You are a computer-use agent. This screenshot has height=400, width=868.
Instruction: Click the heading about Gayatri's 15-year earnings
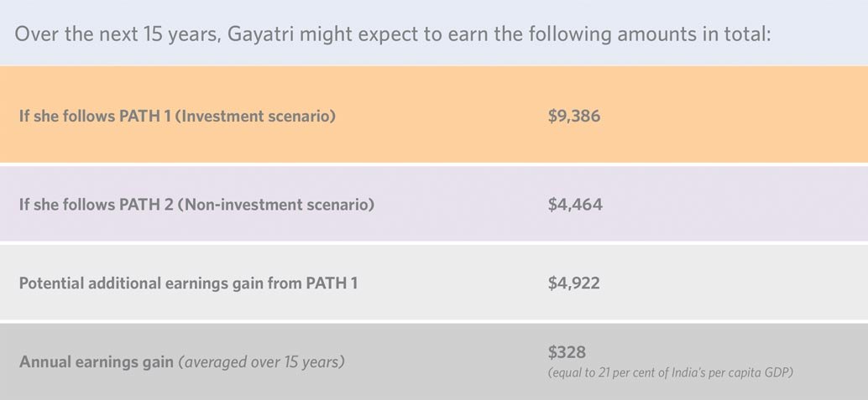click(393, 34)
